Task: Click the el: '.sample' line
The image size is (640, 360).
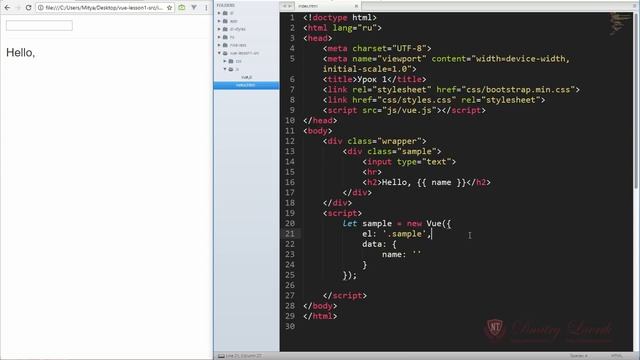Action: pos(397,233)
